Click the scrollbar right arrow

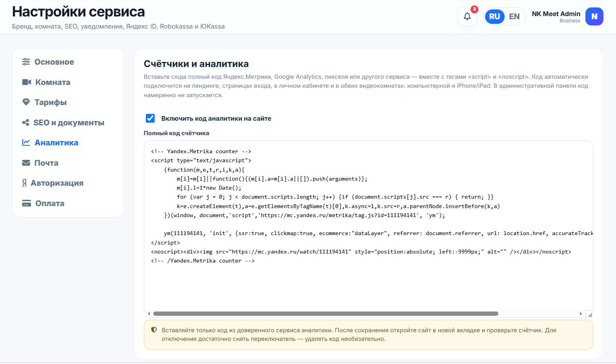tap(581, 314)
